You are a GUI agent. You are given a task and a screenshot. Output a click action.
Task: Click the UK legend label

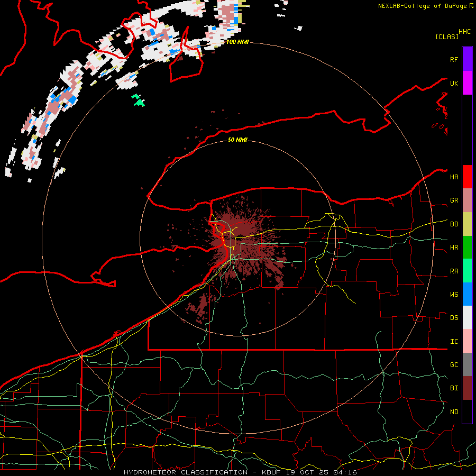pos(454,83)
